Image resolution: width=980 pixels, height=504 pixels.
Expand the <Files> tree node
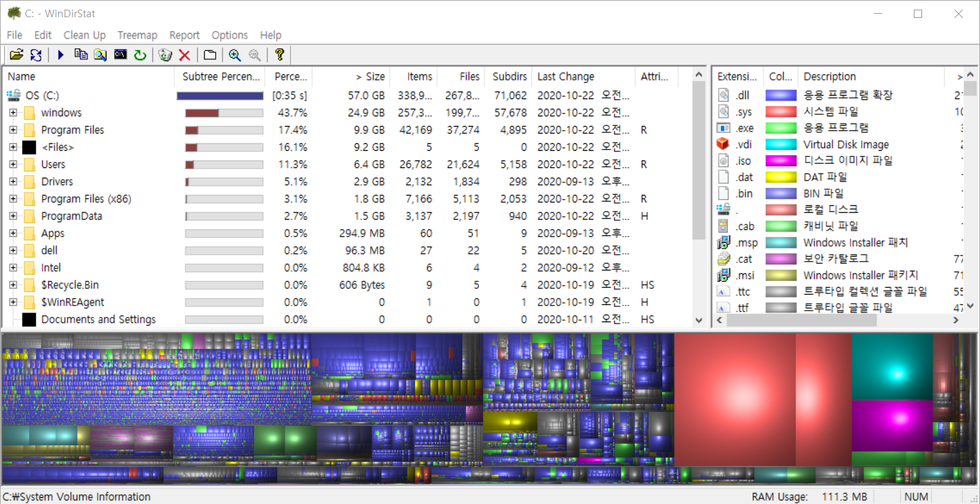pos(13,147)
